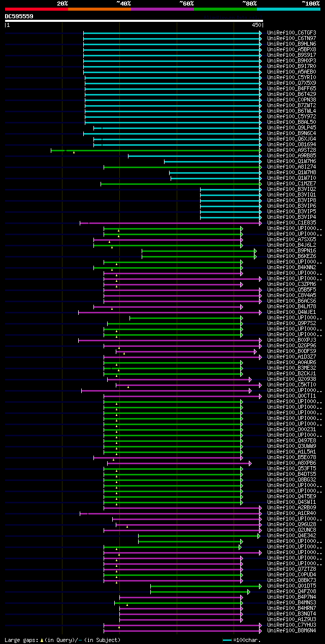Open hit UniRef100_B9HXP3

click(x=291, y=61)
